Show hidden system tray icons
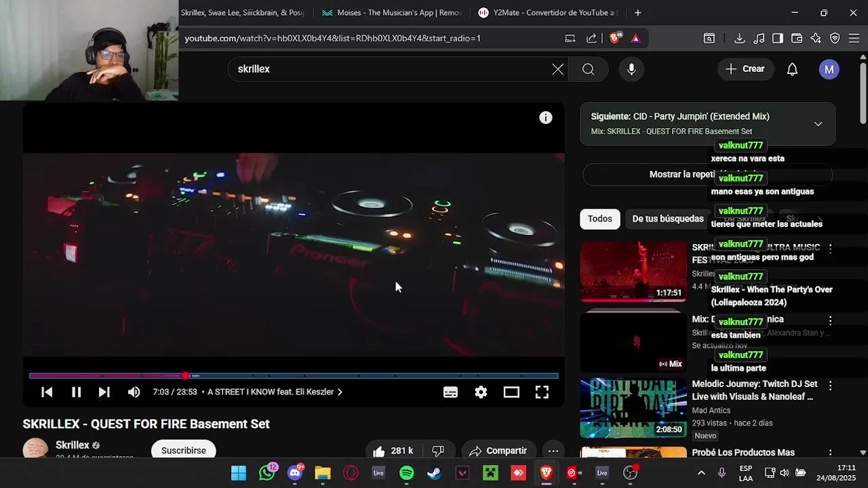This screenshot has height=488, width=868. pos(701,473)
